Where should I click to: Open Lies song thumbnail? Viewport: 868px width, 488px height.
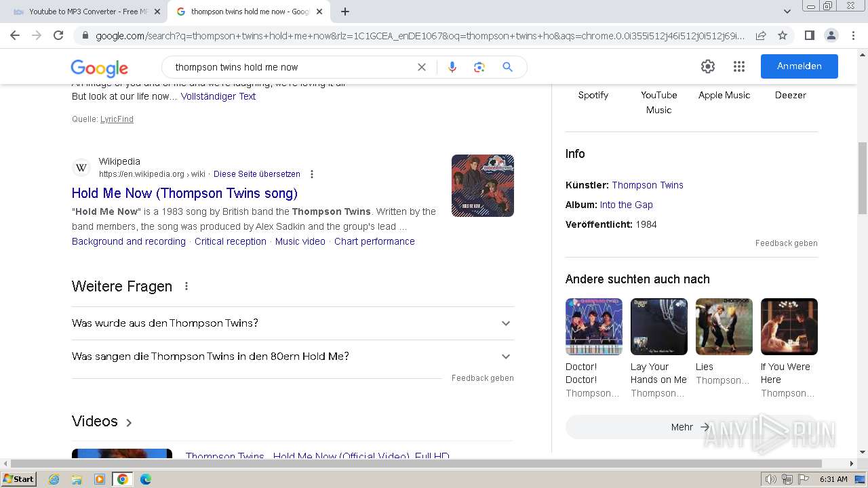click(724, 327)
